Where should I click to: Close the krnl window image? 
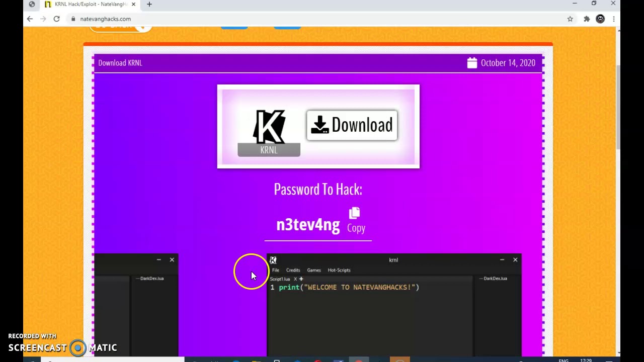coord(515,260)
